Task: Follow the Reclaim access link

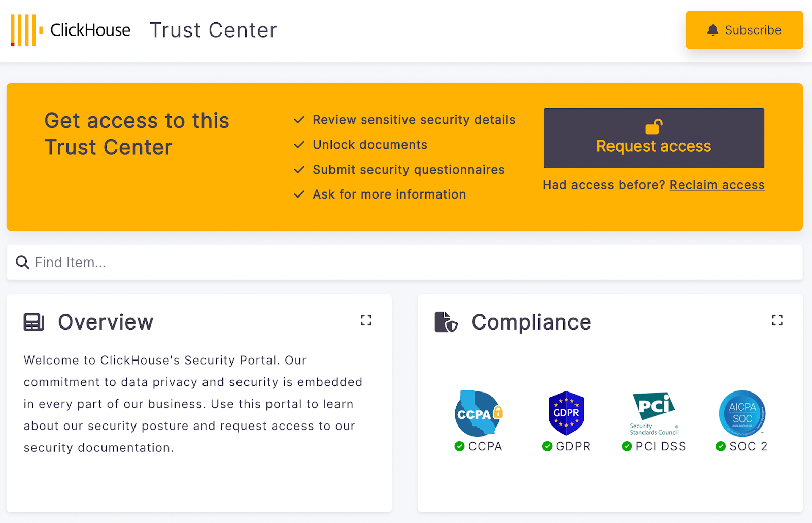Action: (717, 185)
